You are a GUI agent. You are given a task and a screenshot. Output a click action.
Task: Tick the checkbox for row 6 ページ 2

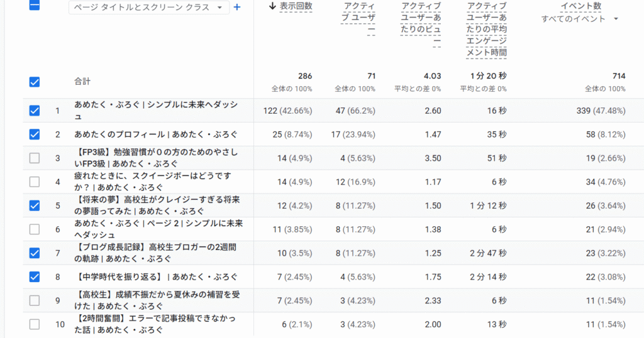coord(35,229)
